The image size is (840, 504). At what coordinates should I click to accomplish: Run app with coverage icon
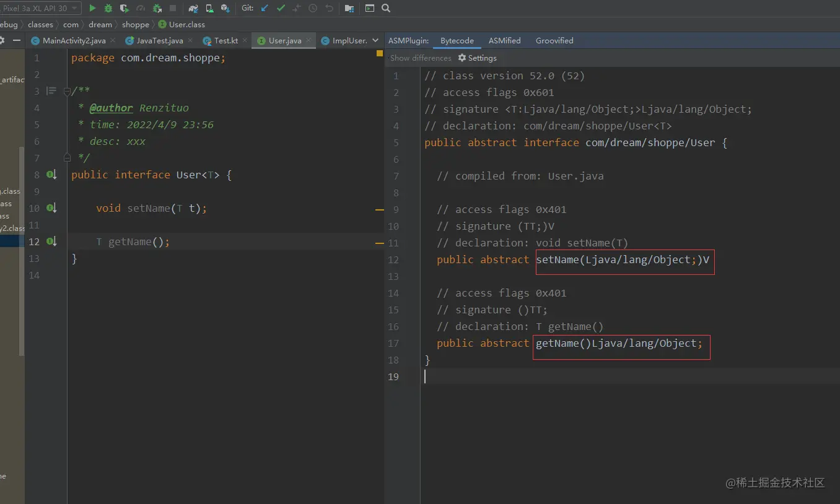pyautogui.click(x=125, y=8)
